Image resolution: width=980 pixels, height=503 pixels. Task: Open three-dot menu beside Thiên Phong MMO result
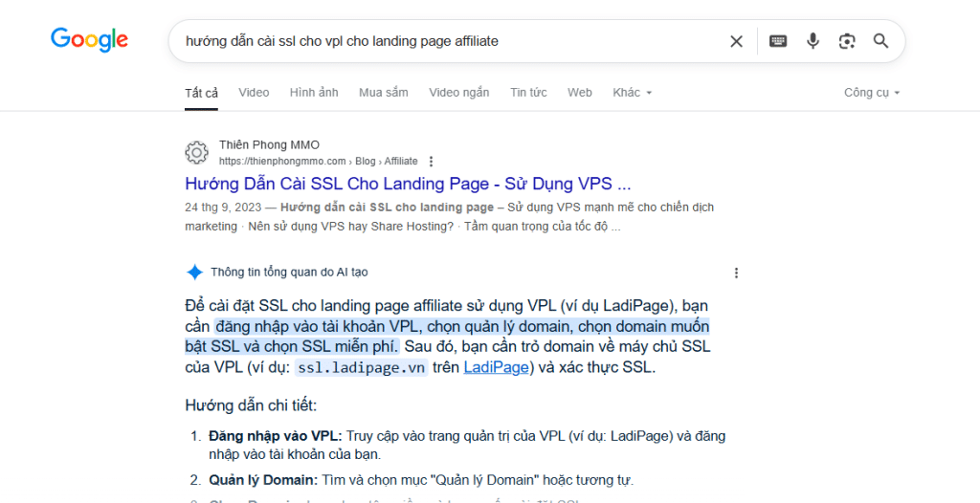(431, 162)
